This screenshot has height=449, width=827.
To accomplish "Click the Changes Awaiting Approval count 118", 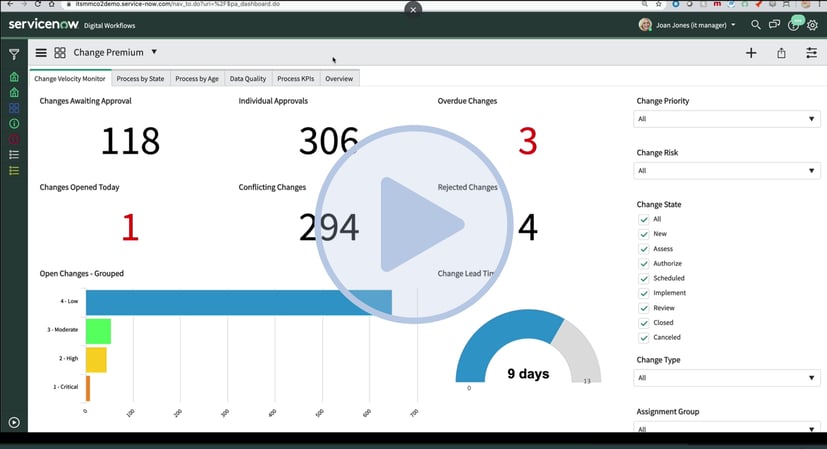I will point(130,141).
